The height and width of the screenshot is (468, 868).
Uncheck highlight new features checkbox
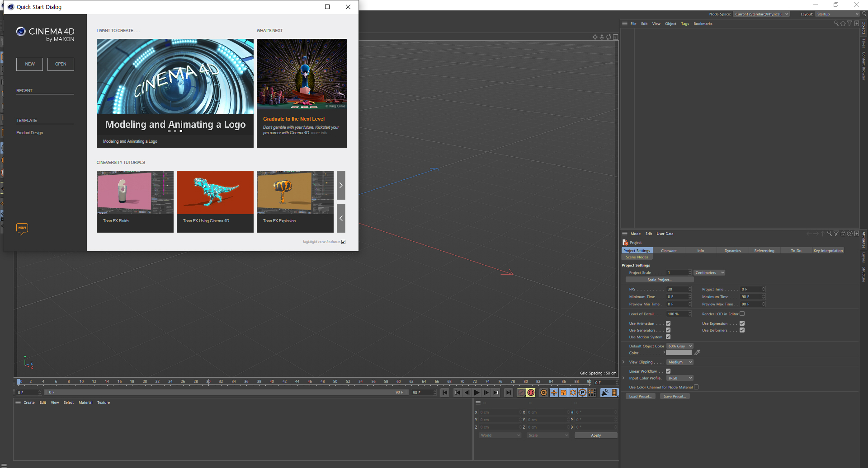coord(344,242)
